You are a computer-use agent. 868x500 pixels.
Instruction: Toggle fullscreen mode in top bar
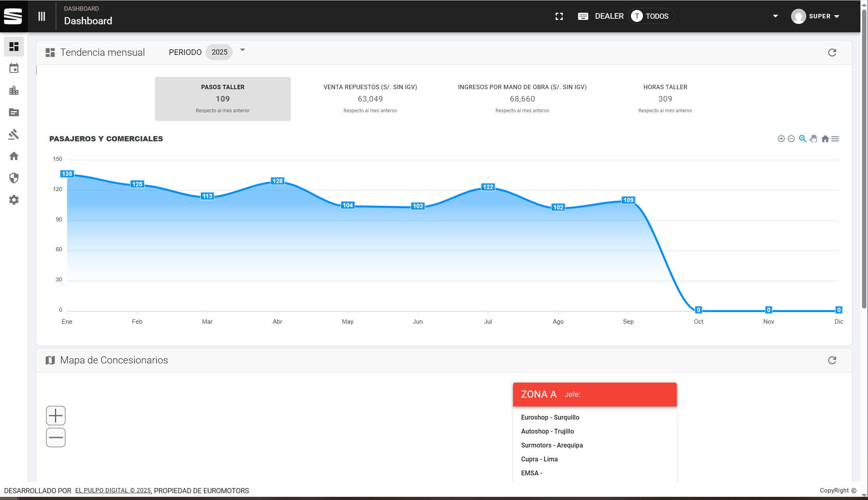point(559,16)
